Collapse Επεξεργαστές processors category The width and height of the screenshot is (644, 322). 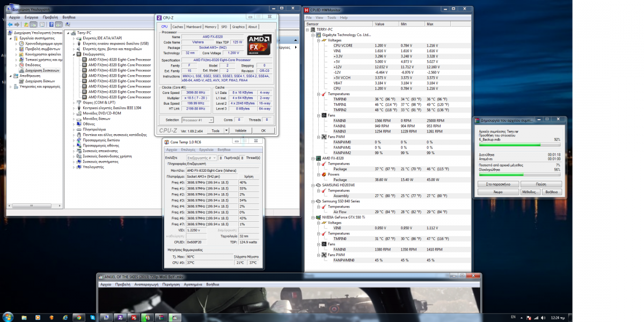click(74, 54)
